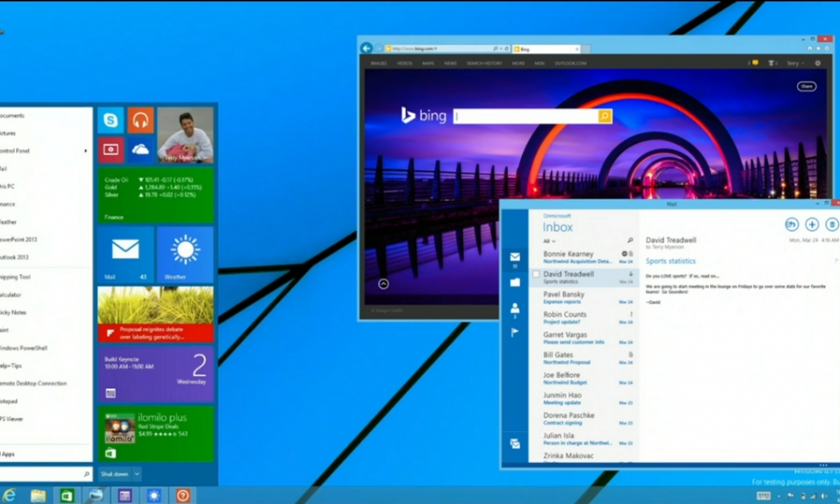The image size is (840, 504).
Task: Click the touch keyboard icon in system tray
Action: pyautogui.click(x=763, y=496)
